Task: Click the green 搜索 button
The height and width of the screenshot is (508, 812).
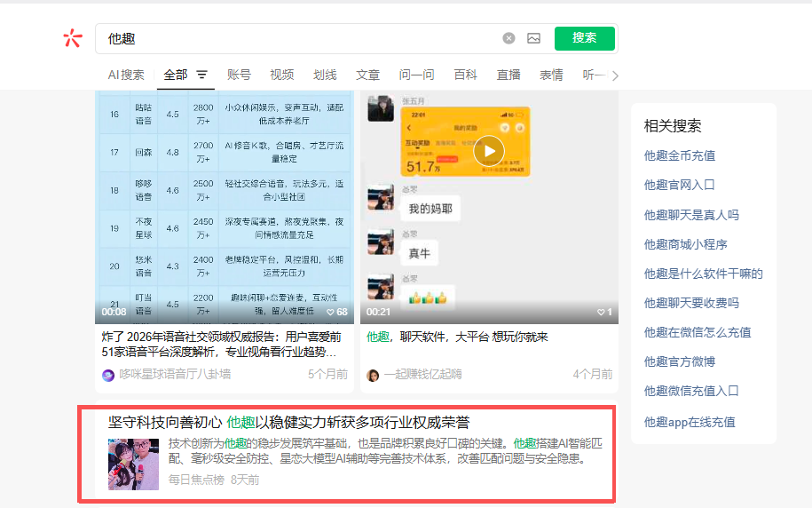Action: click(x=584, y=38)
